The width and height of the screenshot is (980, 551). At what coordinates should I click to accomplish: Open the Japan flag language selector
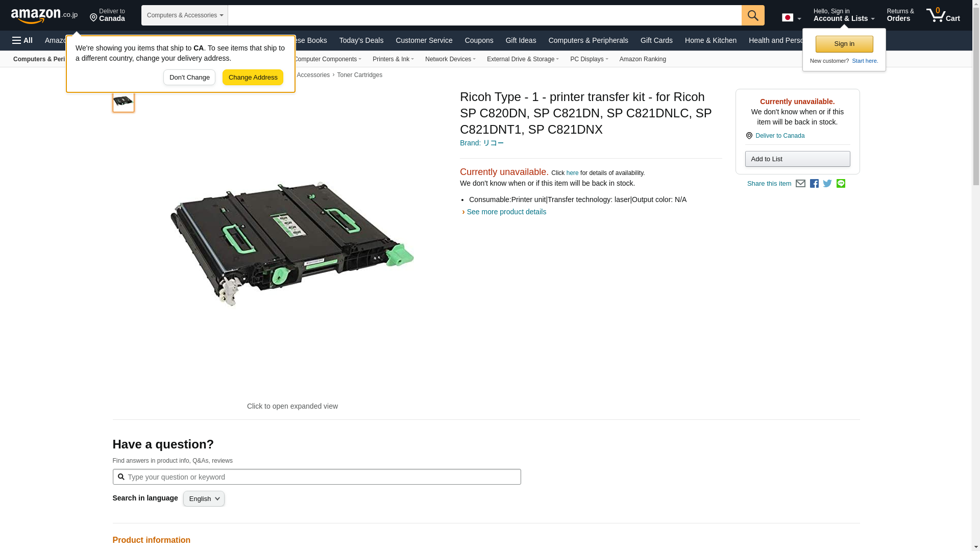[x=791, y=18]
